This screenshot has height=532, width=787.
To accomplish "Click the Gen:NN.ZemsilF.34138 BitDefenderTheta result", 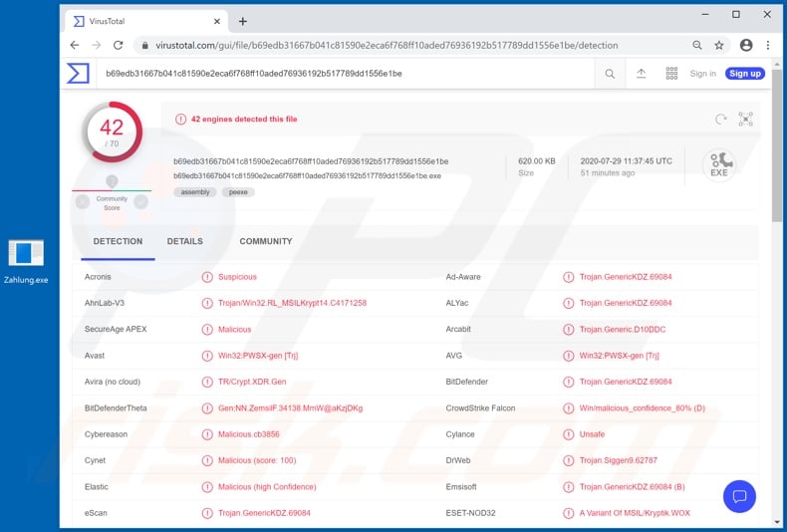I will (x=290, y=408).
